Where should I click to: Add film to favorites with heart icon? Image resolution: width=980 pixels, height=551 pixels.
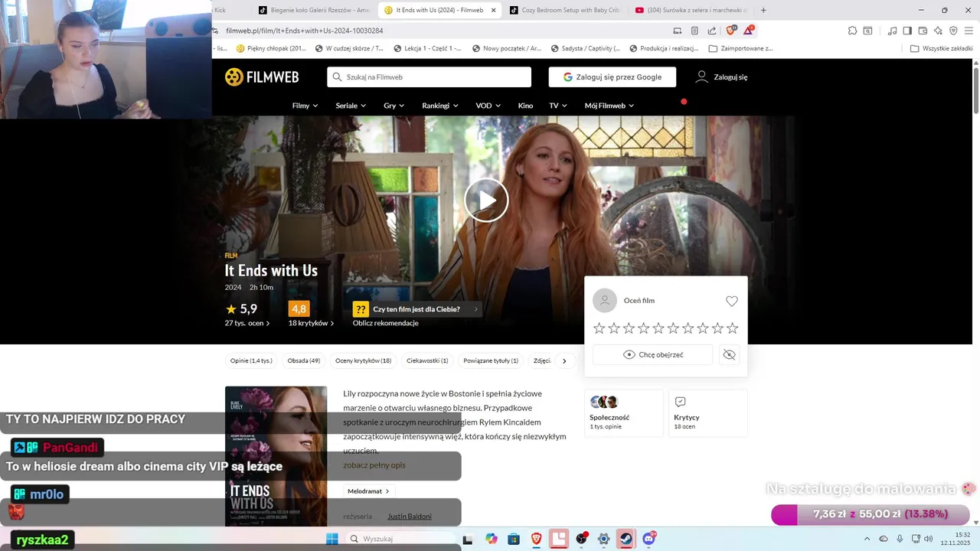pyautogui.click(x=732, y=301)
